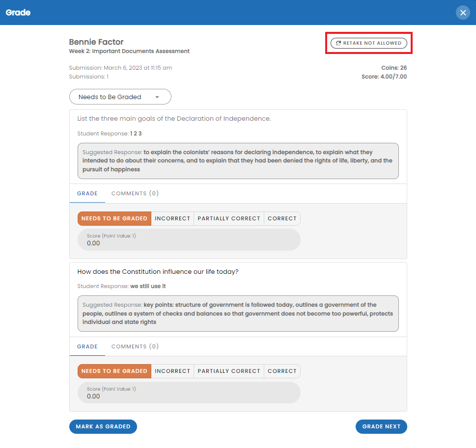Viewport: 476px width, 448px height.
Task: Click the Constitution question's score field
Action: (189, 393)
